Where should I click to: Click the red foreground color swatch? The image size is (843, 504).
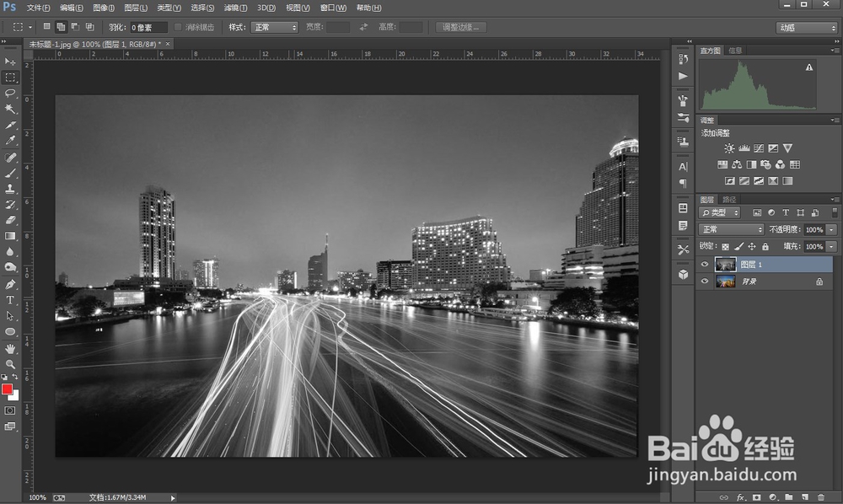(7, 389)
